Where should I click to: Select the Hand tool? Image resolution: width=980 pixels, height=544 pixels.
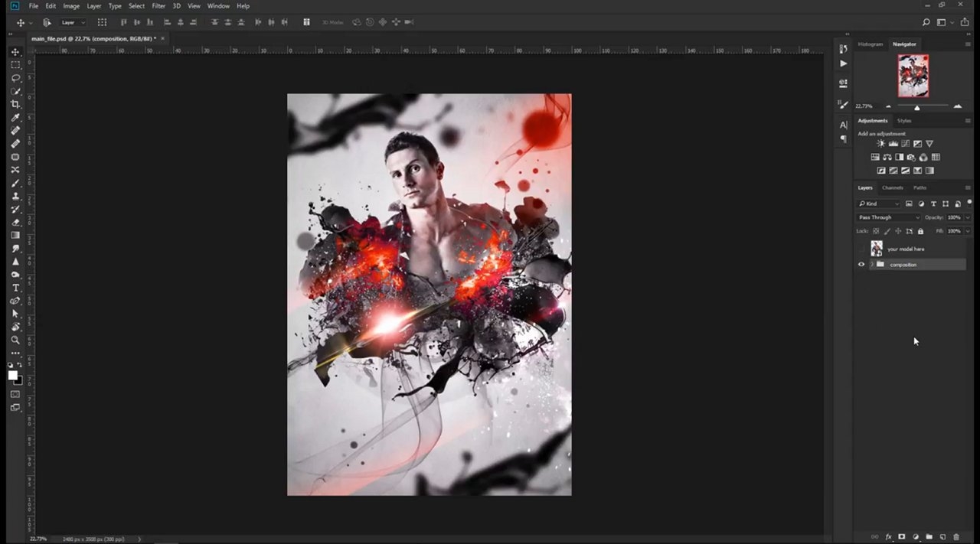point(15,327)
